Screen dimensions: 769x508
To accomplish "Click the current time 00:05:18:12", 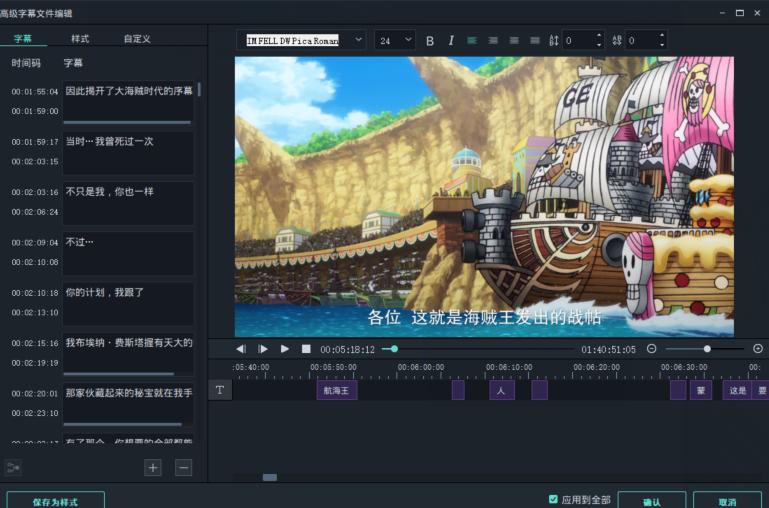I will [347, 350].
